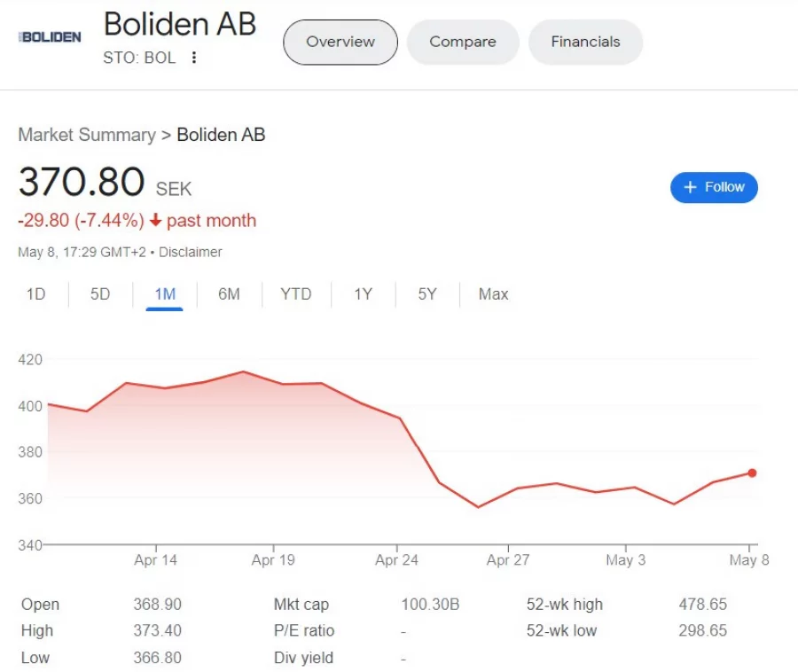Select the 5D time range
Viewport: 798px width, 672px height.
click(99, 293)
